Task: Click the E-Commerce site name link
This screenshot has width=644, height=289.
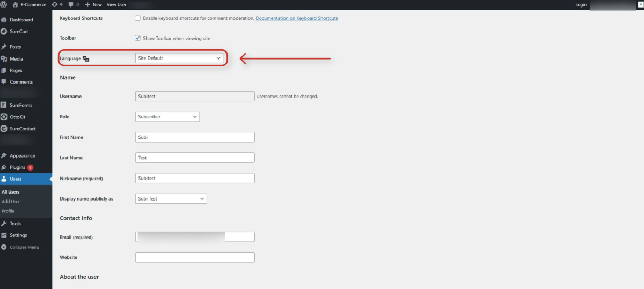Action: [33, 4]
